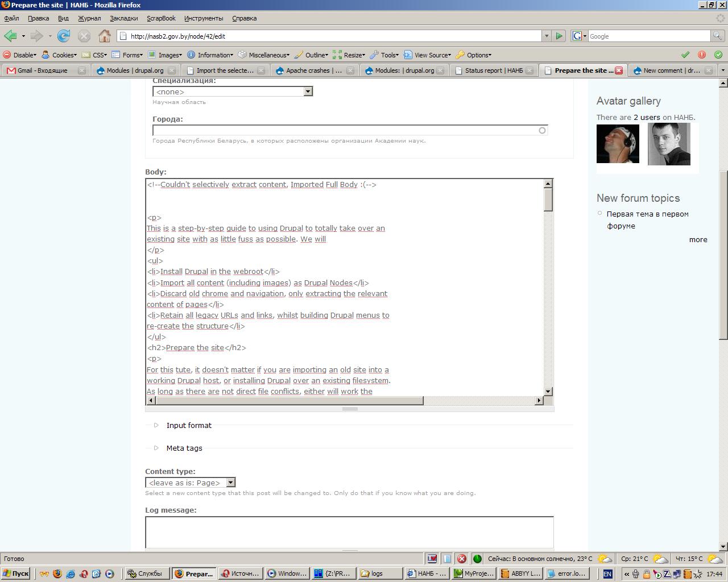Open the Закладки menu
Image resolution: width=728 pixels, height=582 pixels.
coord(123,18)
